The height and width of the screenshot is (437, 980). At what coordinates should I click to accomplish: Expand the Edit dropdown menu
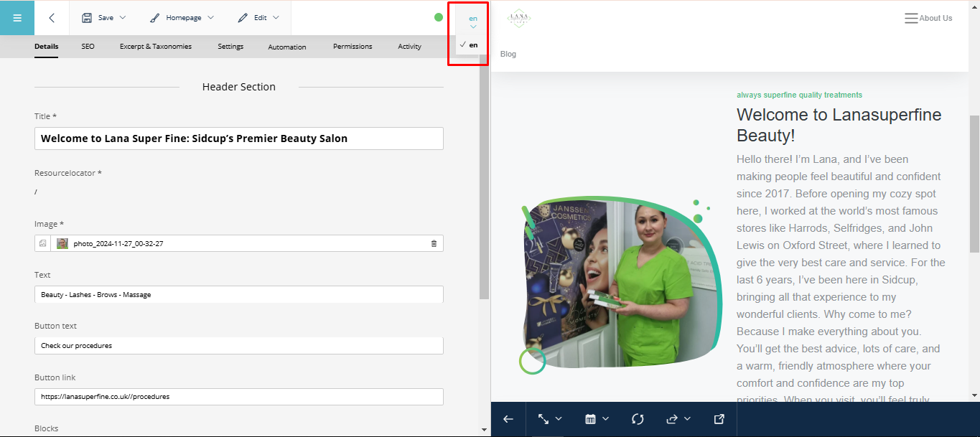(258, 17)
